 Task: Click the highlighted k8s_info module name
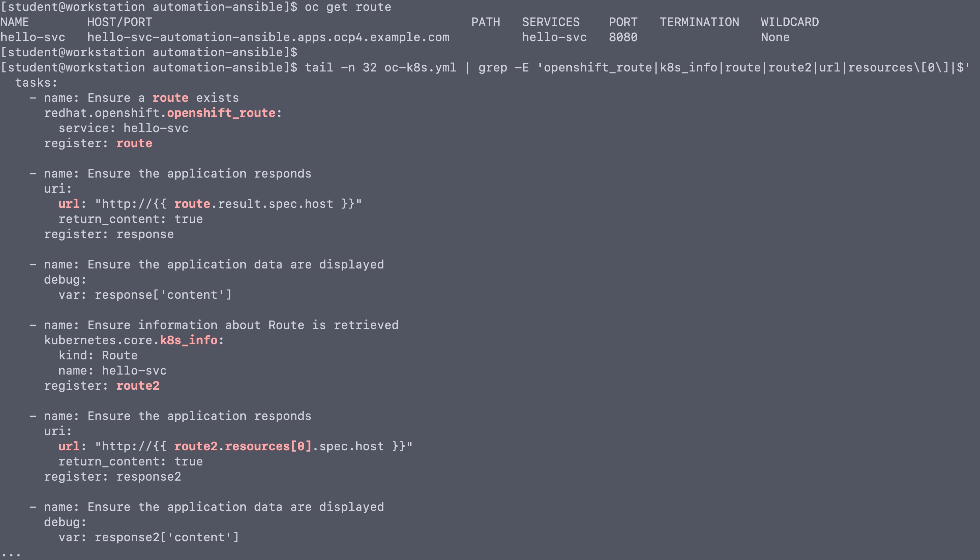(188, 340)
